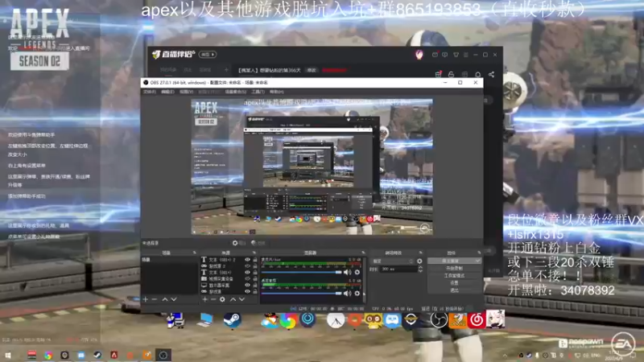Add a new source with plus icon
The width and height of the screenshot is (644, 362).
coord(204,299)
